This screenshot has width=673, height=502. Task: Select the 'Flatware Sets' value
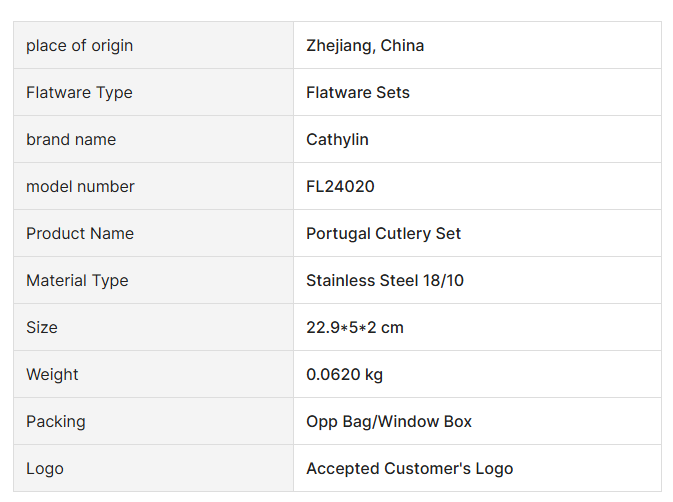click(x=358, y=93)
